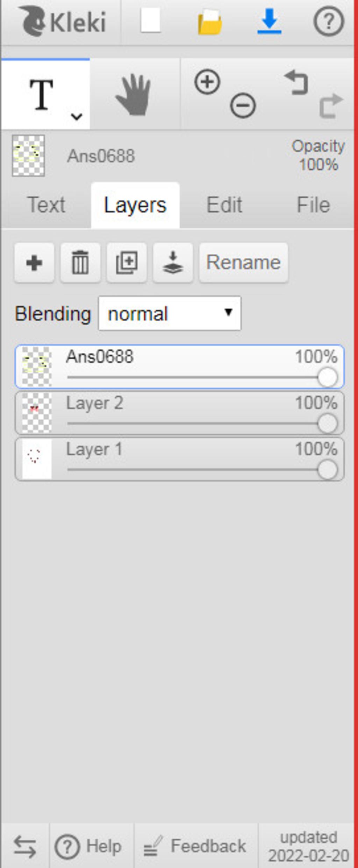The width and height of the screenshot is (358, 868).
Task: Switch to the File tab
Action: tap(313, 205)
